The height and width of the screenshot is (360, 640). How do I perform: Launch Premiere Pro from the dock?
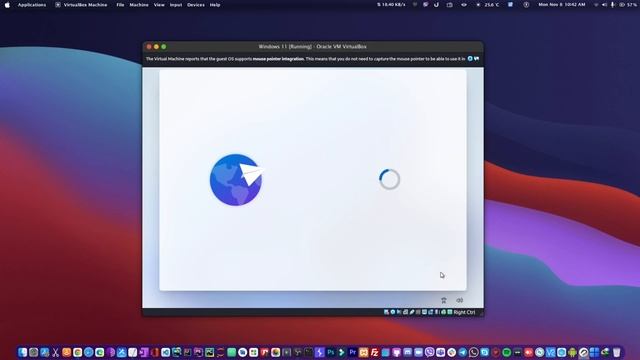tap(353, 352)
